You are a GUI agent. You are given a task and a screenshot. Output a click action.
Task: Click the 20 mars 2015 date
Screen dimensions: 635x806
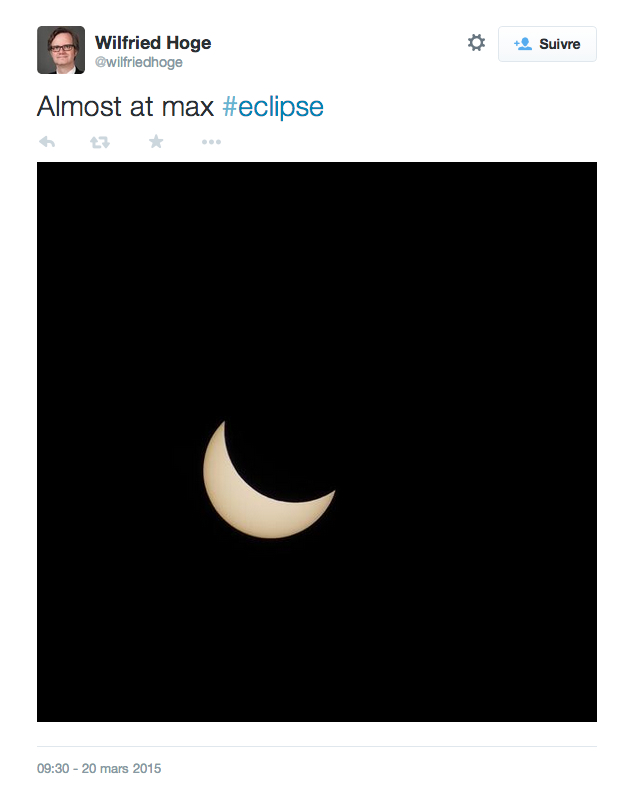(121, 768)
